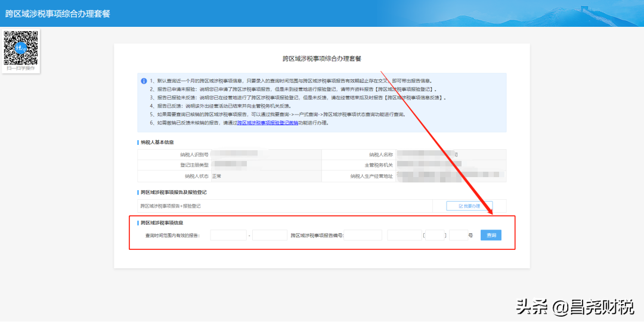Screen dimensions: 644x325
Task: Click the 跨区域涉税事项报告及报验登记 section heading
Action: point(173,193)
